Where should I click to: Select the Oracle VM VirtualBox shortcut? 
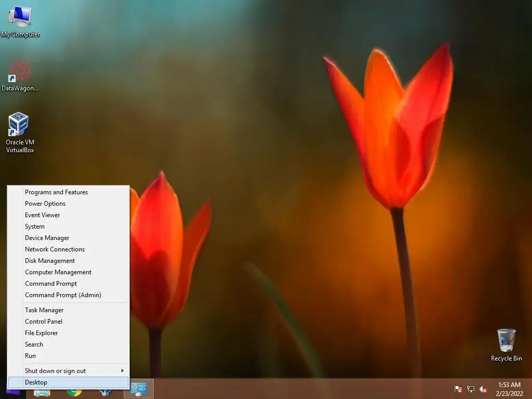(x=20, y=132)
